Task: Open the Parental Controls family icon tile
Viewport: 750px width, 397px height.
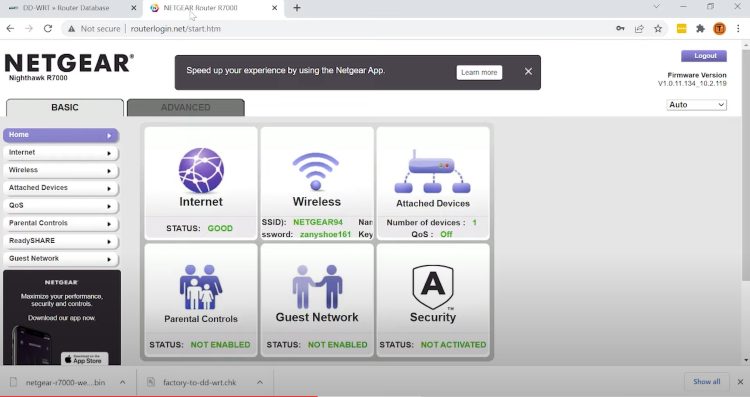Action: 201,300
